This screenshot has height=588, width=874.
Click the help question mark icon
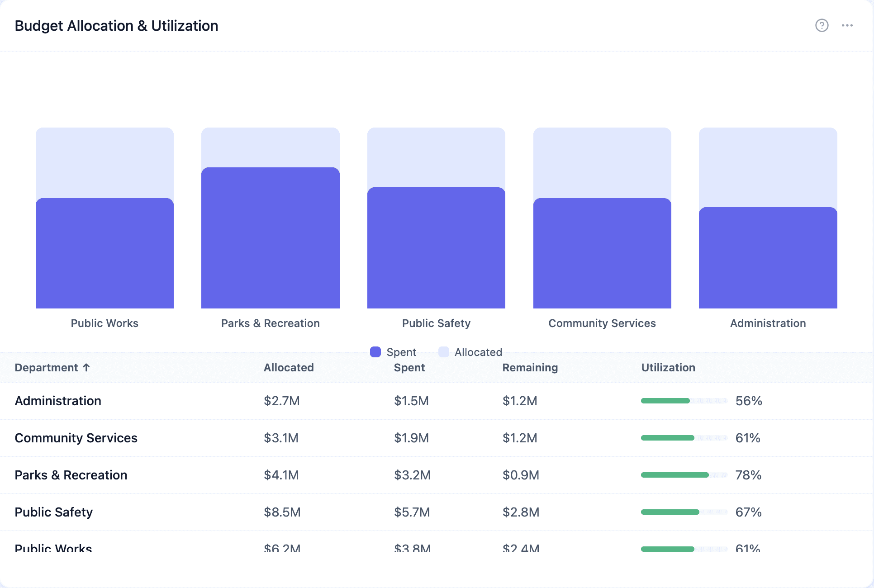822,25
